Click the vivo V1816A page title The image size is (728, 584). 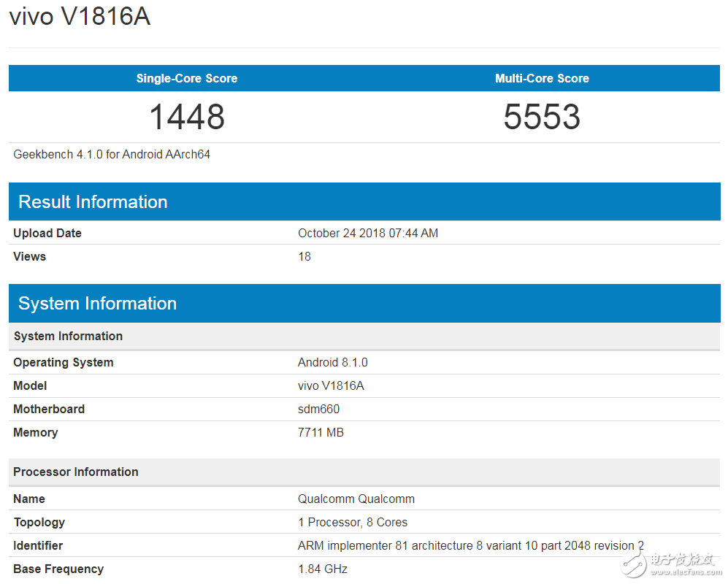tap(80, 17)
